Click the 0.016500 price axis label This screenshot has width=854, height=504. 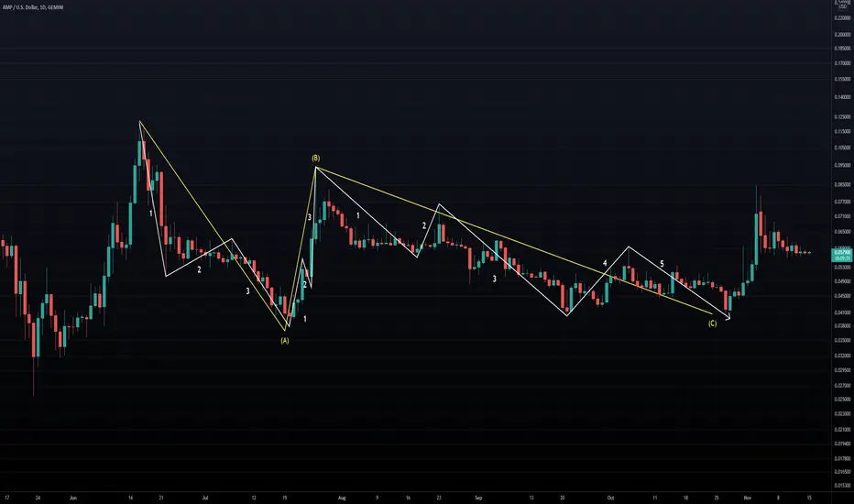click(x=843, y=471)
